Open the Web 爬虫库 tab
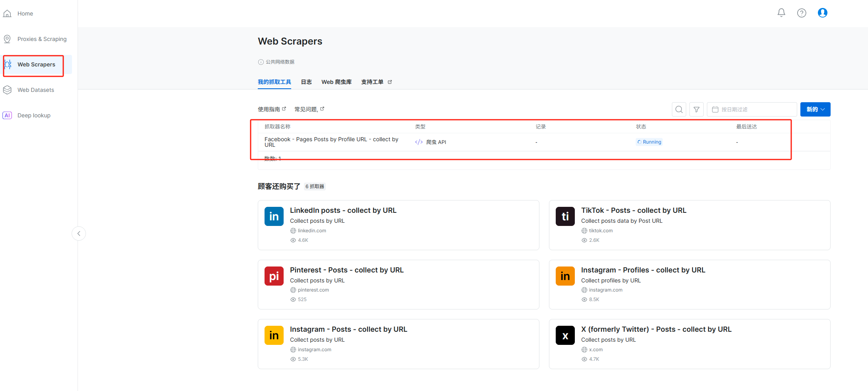 (x=336, y=82)
